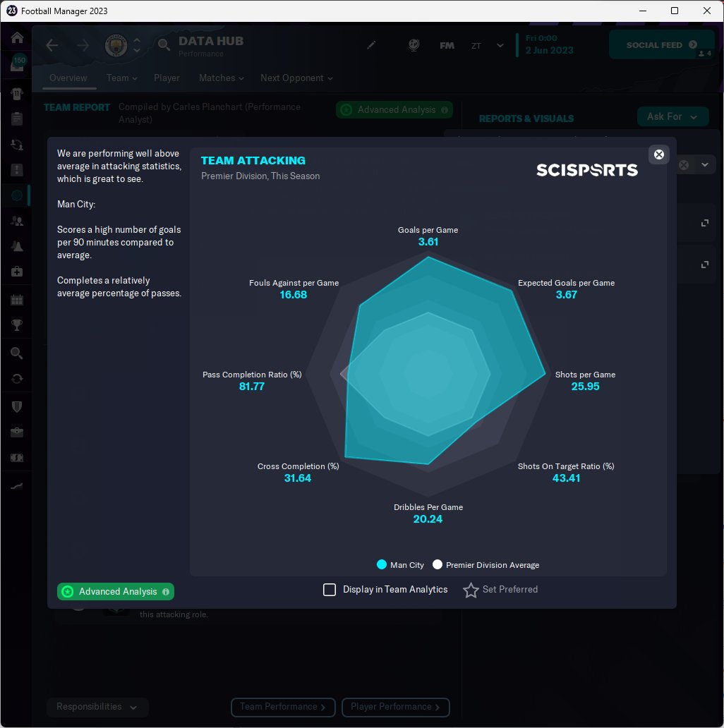The image size is (724, 728).
Task: Close the Team Attacking dialog
Action: (x=658, y=154)
